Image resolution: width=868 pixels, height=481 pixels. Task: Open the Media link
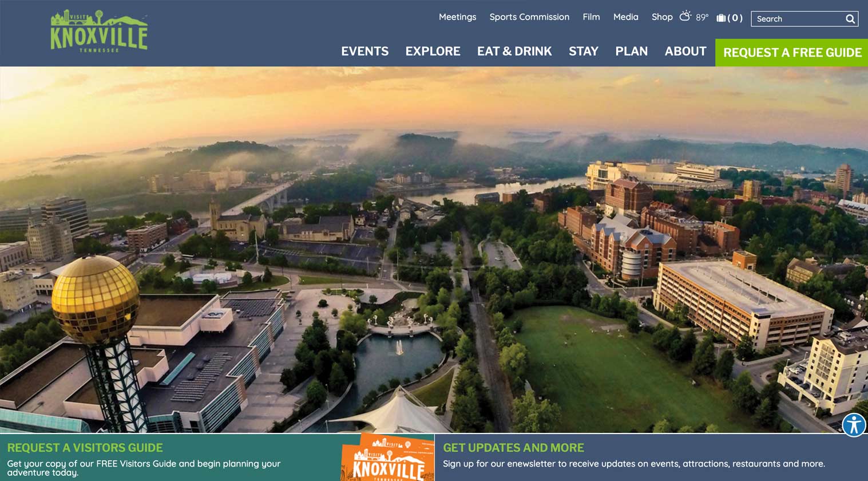[x=626, y=17]
